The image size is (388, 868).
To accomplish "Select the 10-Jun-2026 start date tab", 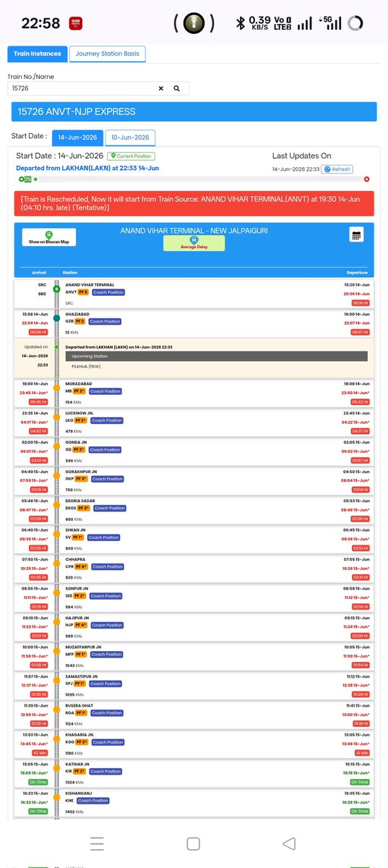I will tap(130, 137).
